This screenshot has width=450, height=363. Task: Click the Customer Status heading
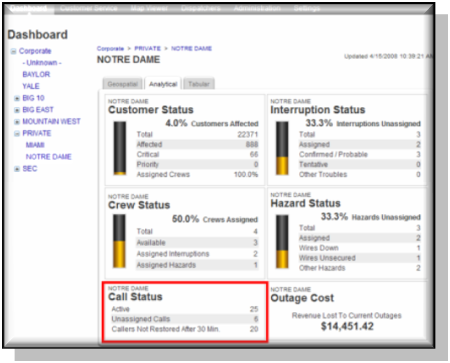pos(151,110)
